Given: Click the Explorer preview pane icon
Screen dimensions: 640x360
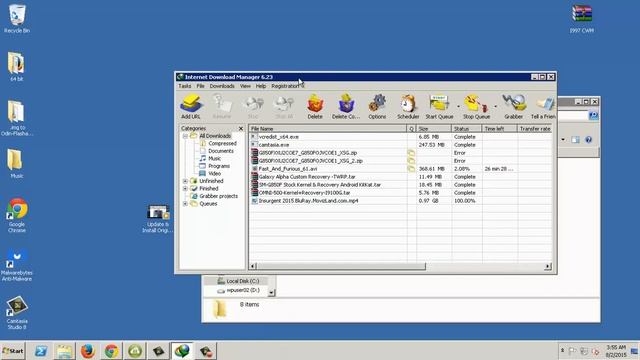Looking at the screenshot, I should [x=575, y=140].
